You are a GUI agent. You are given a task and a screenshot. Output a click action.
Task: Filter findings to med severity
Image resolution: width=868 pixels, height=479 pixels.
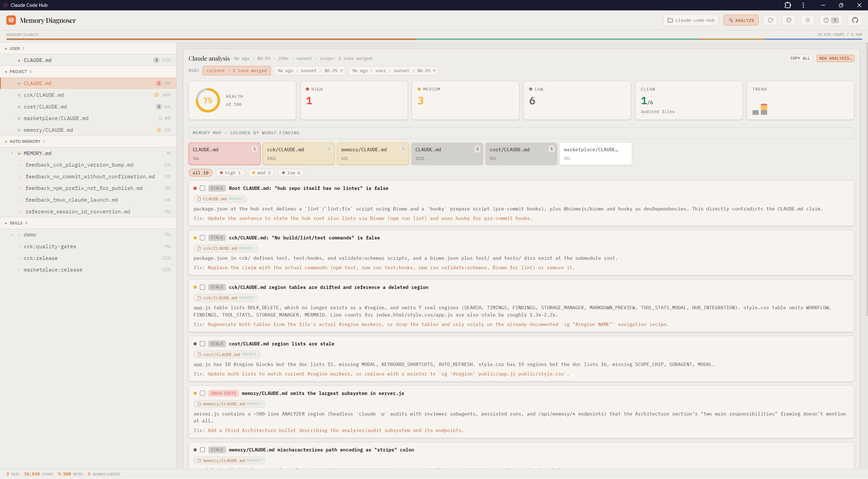(261, 173)
